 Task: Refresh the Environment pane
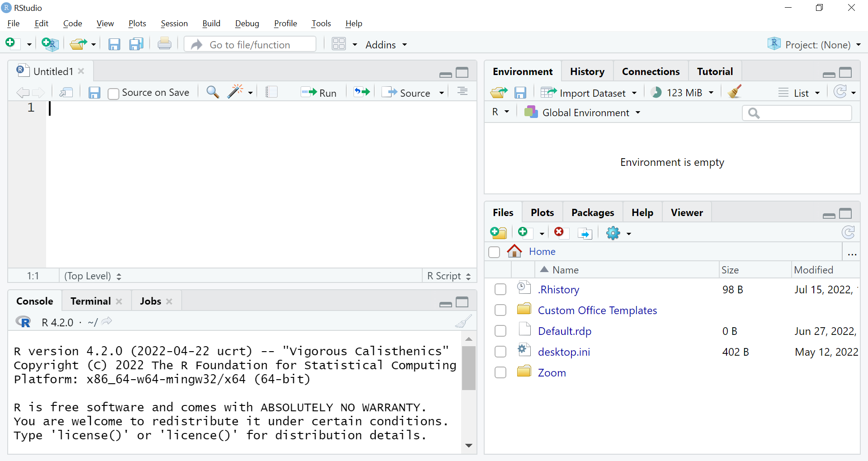coord(840,92)
